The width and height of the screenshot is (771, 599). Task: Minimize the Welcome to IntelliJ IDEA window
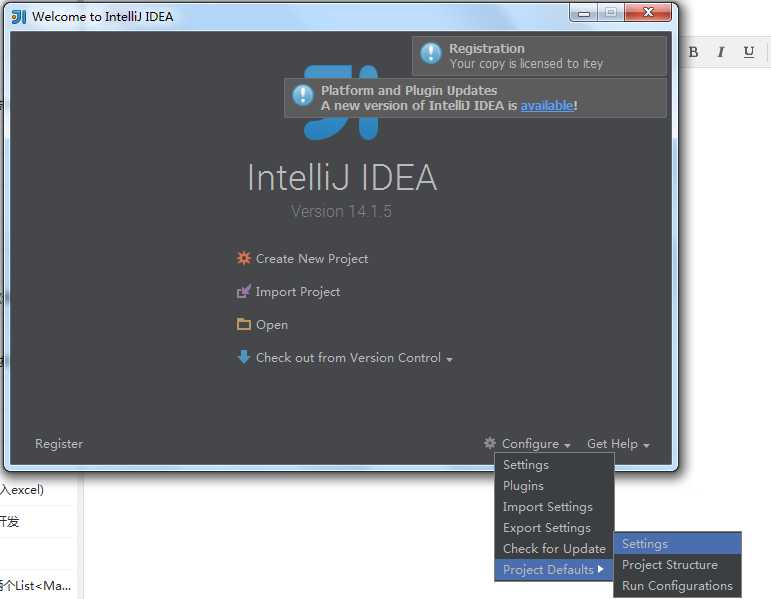(x=584, y=13)
